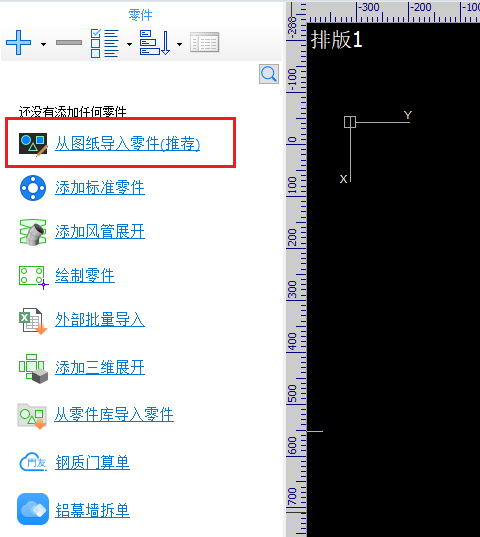Open the 钢质门算单 link
The height and width of the screenshot is (537, 480).
[x=92, y=462]
